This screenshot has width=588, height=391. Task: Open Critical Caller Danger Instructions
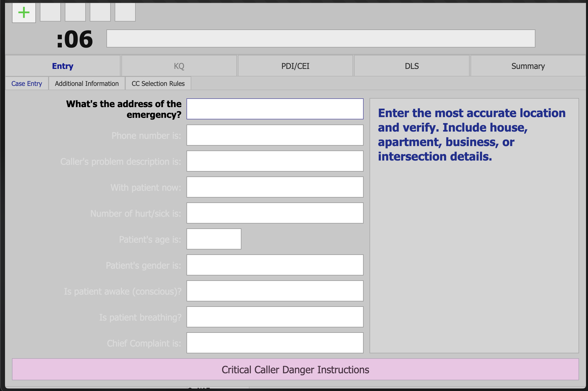tap(295, 370)
